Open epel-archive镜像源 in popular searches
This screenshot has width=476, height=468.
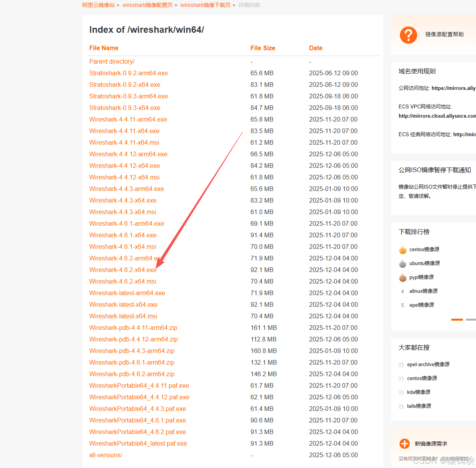pyautogui.click(x=428, y=365)
